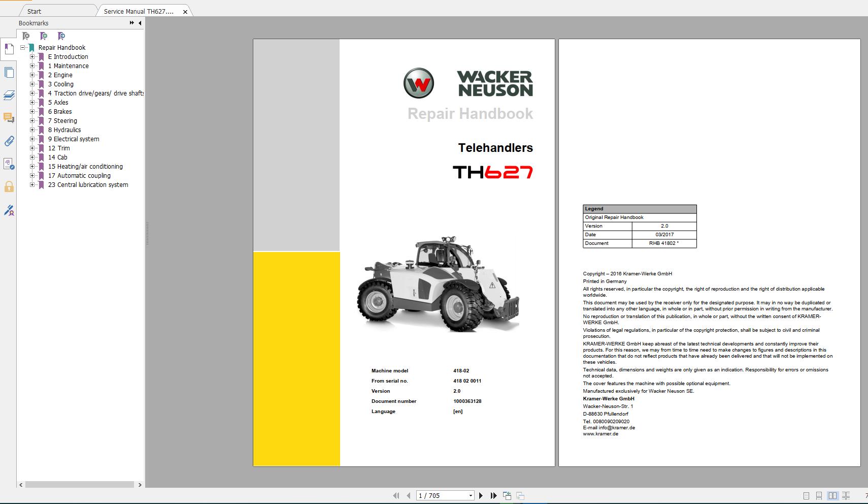
Task: Collapse the Repair Handbook bookmark tree
Action: coord(22,47)
